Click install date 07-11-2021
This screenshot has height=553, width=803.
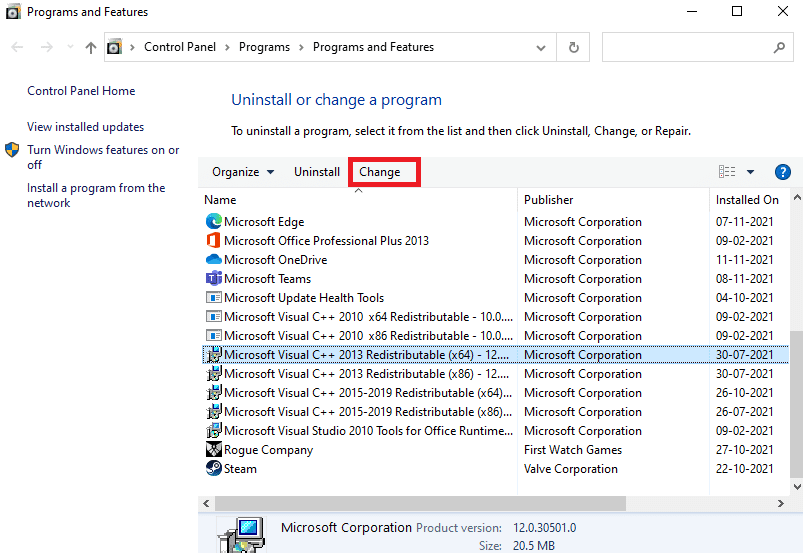744,222
